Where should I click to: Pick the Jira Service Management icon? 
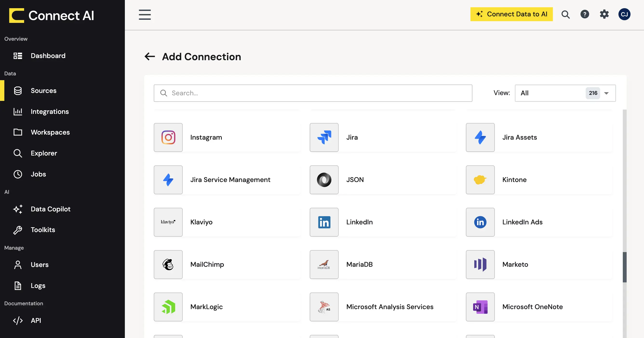[168, 180]
